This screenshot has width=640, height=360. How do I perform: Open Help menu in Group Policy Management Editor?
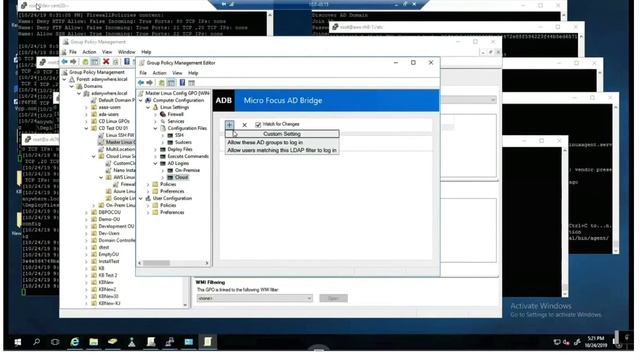[x=193, y=73]
